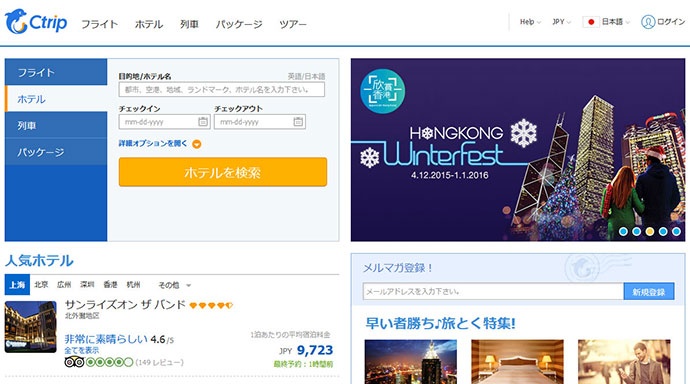The image size is (690, 384).
Task: Open 列車 in top navigation
Action: pos(189,24)
